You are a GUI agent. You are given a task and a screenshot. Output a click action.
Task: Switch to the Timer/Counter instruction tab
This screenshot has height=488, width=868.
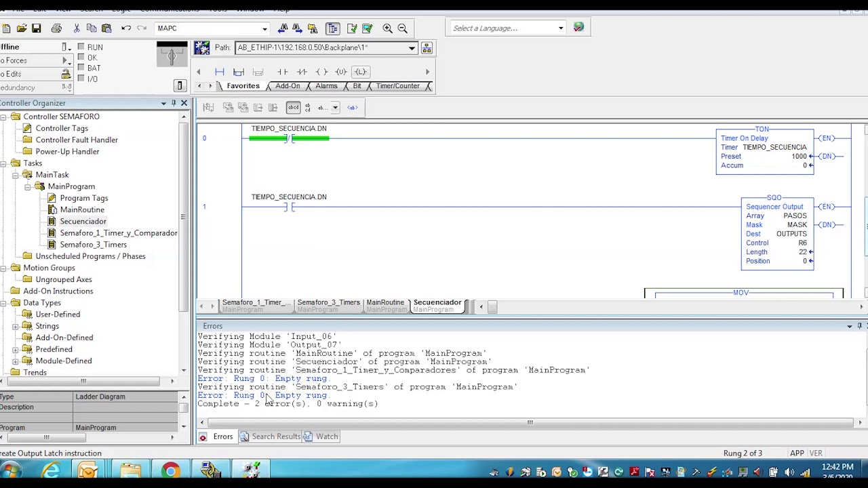point(397,86)
